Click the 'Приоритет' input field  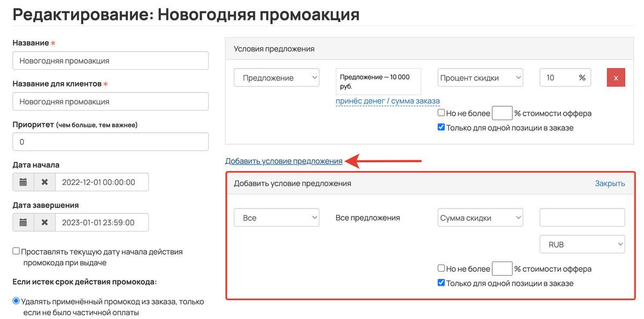(111, 142)
